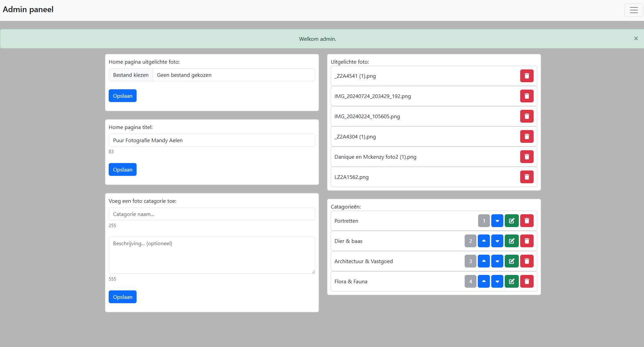
Task: Edit the Flora & Fauna category
Action: tap(511, 281)
